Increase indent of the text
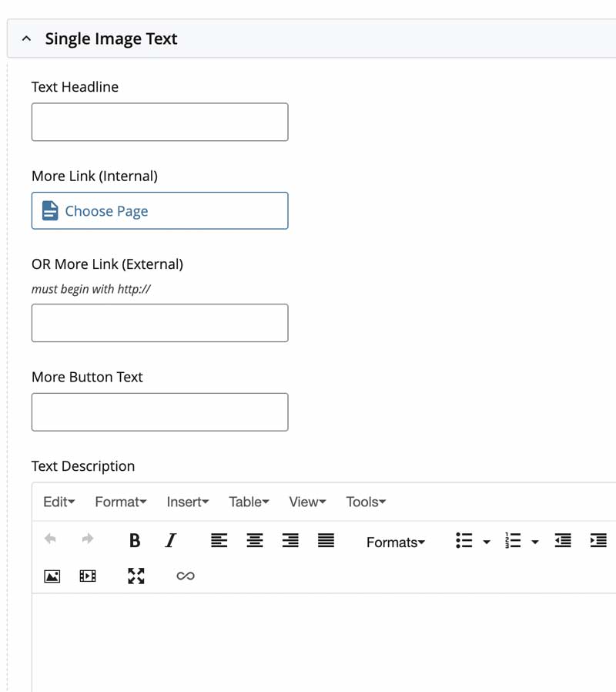 click(598, 541)
